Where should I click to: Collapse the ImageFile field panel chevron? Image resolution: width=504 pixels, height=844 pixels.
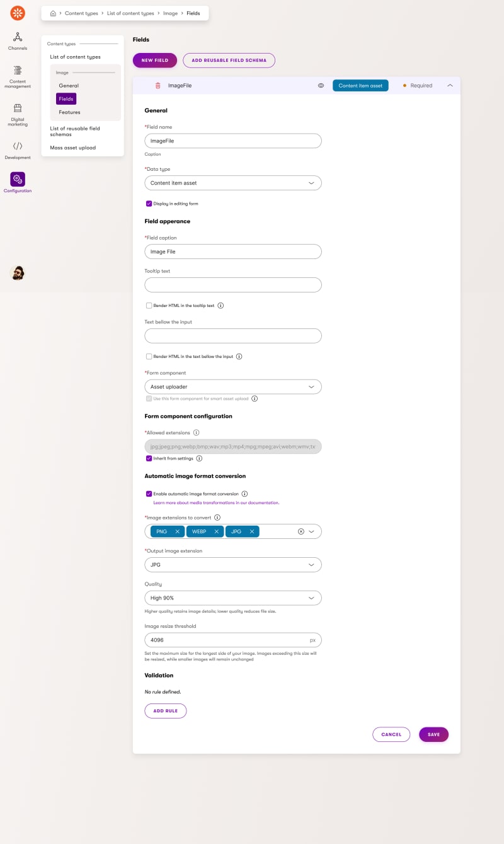(x=450, y=85)
